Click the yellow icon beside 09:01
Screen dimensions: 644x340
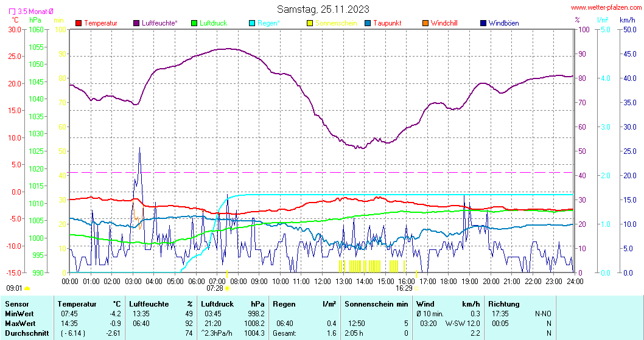coord(27,288)
